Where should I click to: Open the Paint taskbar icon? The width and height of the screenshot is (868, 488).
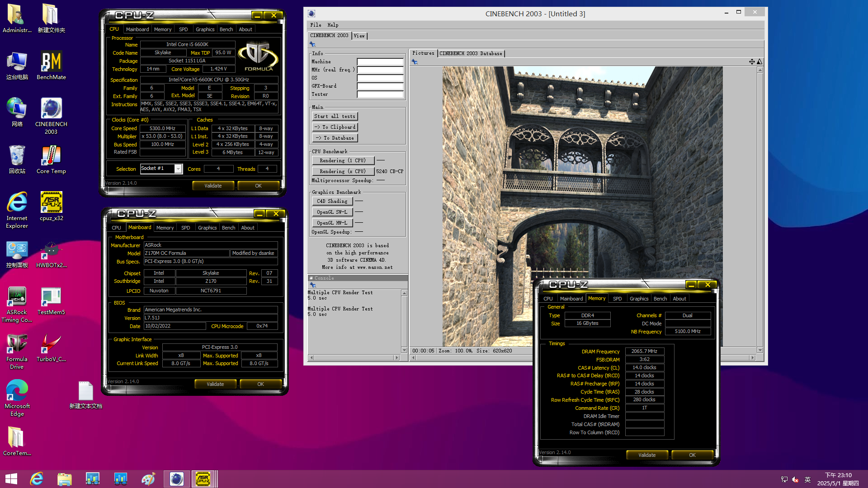point(148,479)
